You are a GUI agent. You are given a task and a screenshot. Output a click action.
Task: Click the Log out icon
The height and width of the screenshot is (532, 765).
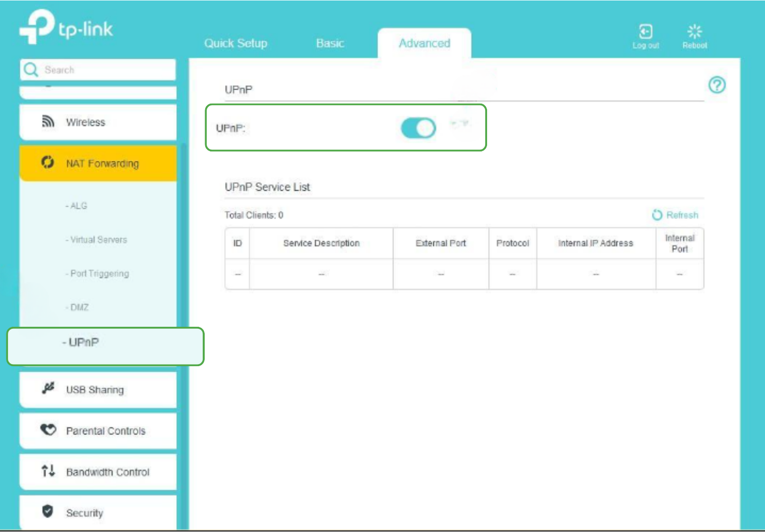point(645,31)
